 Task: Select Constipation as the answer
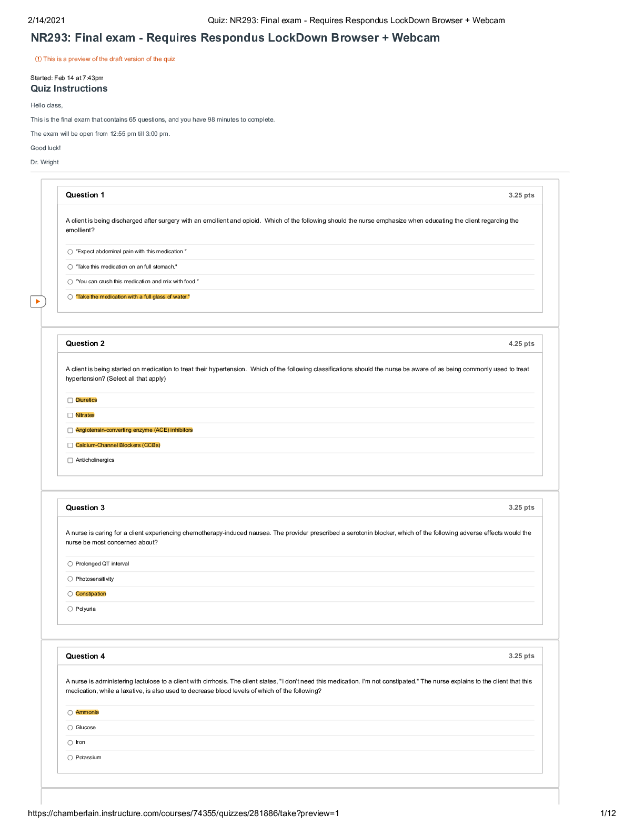coord(70,594)
